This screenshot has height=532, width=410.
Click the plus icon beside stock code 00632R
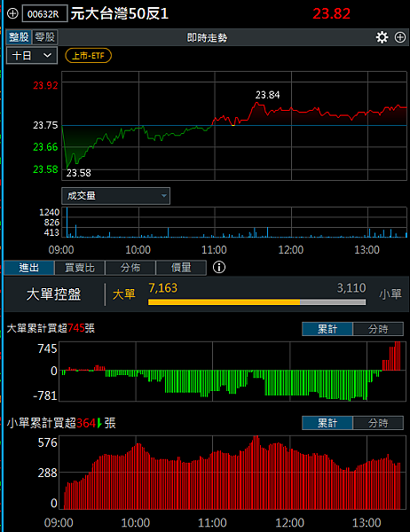(12, 13)
